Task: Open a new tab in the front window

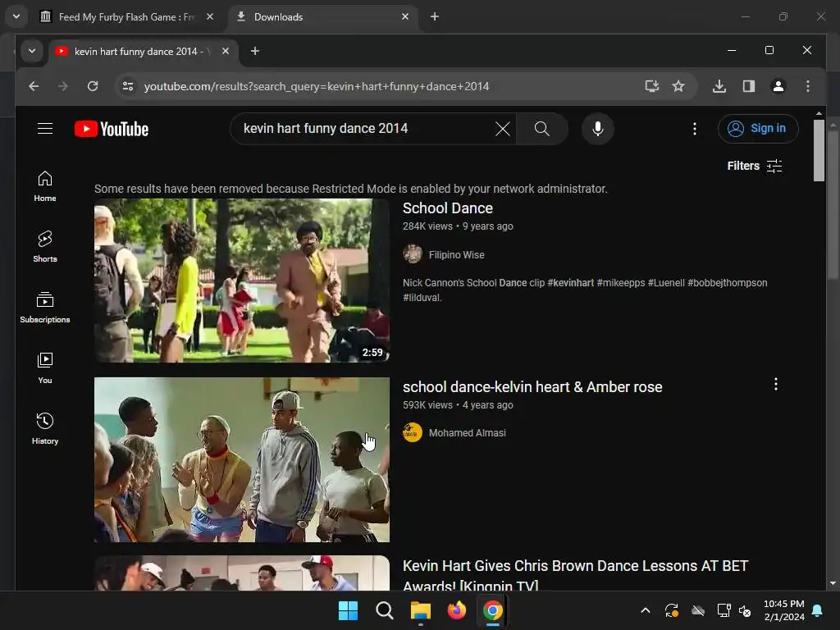Action: pyautogui.click(x=255, y=52)
